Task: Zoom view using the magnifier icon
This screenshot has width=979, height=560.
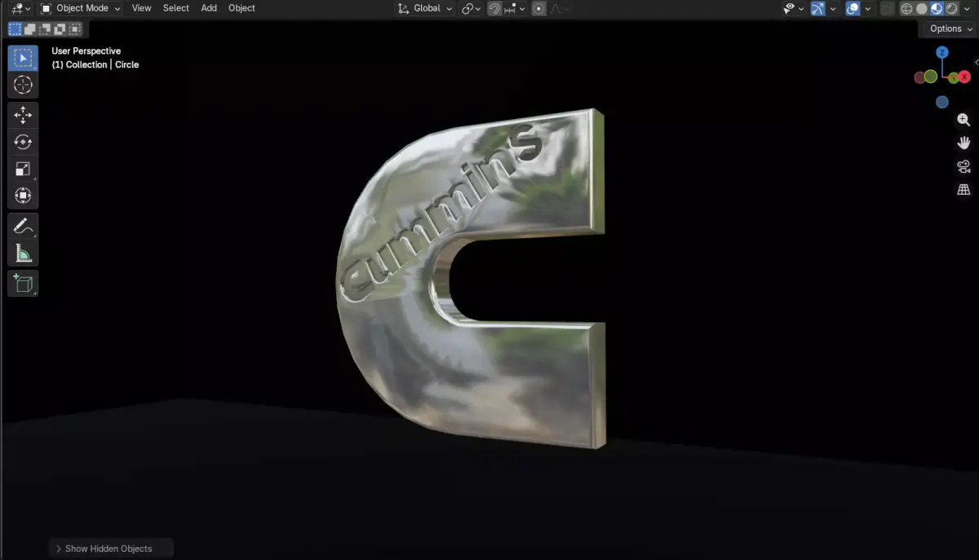Action: [x=963, y=119]
